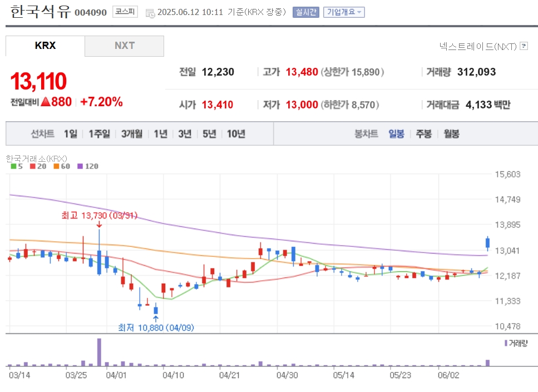
Task: Click the 거래량 value 312,093
Action: pos(477,72)
